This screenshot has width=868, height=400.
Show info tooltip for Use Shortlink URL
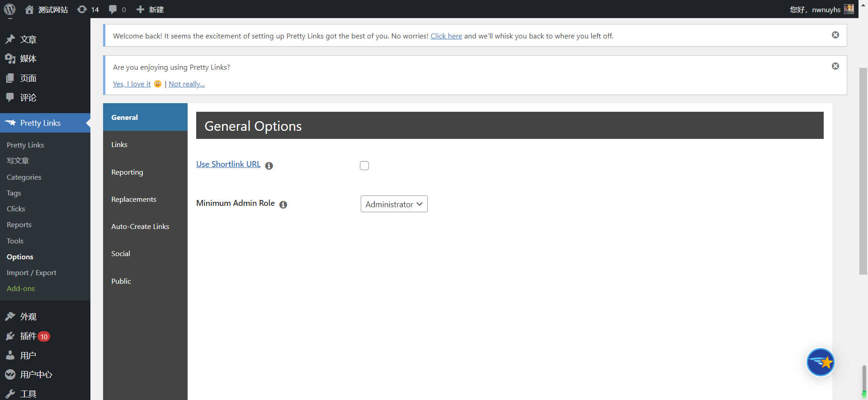(269, 166)
